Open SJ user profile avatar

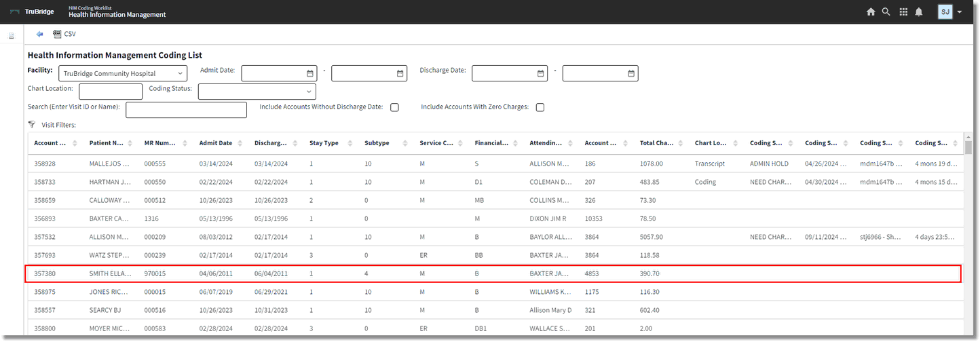coord(945,12)
